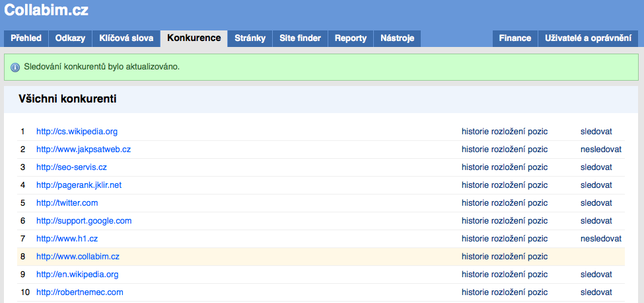Open the http://www.jakpsatweb.cz link
644x303 pixels.
coord(83,150)
